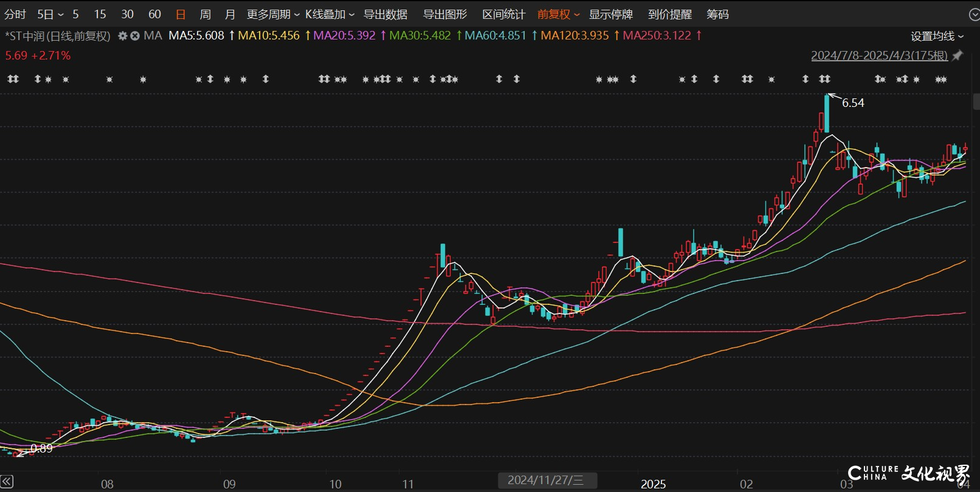
Task: Open the MA indicator settings gear
Action: click(x=122, y=36)
